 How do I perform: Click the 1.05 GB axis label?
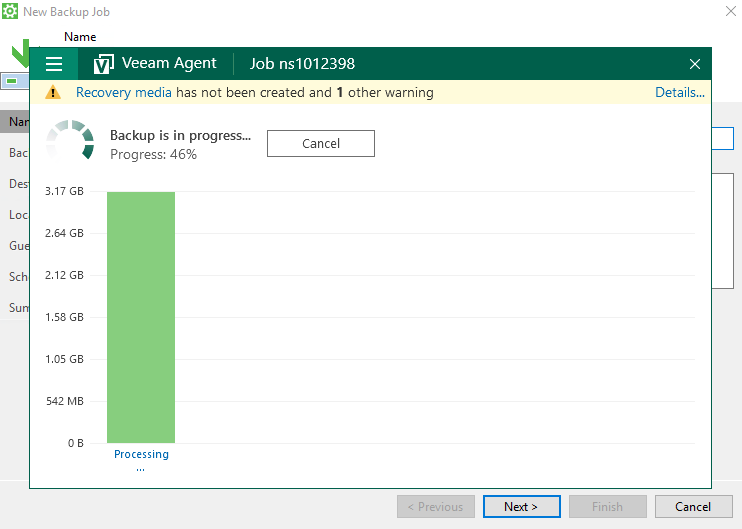click(x=64, y=359)
